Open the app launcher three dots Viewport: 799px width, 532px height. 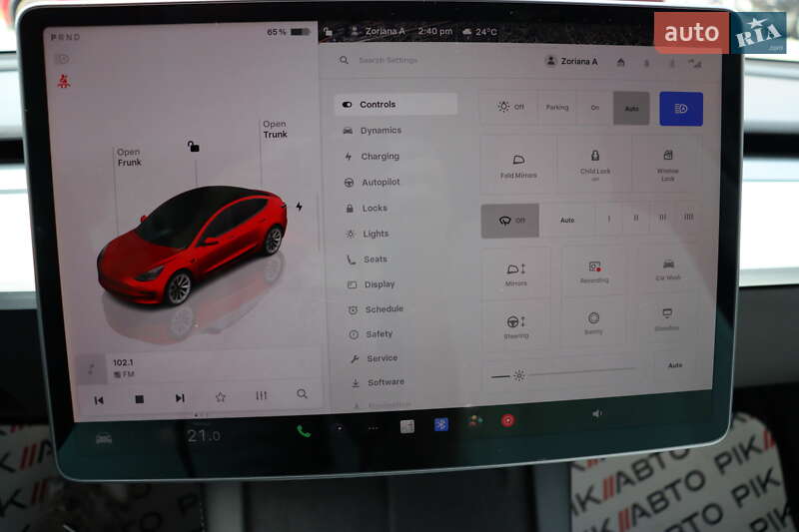373,428
